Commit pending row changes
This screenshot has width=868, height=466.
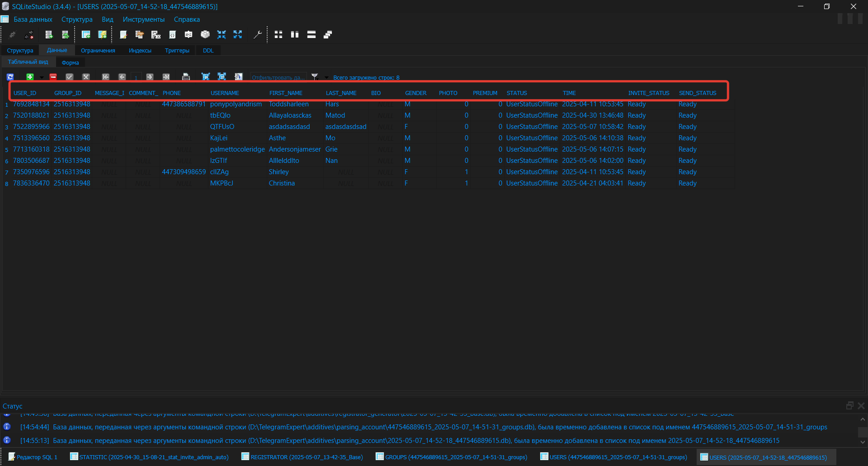pos(69,77)
